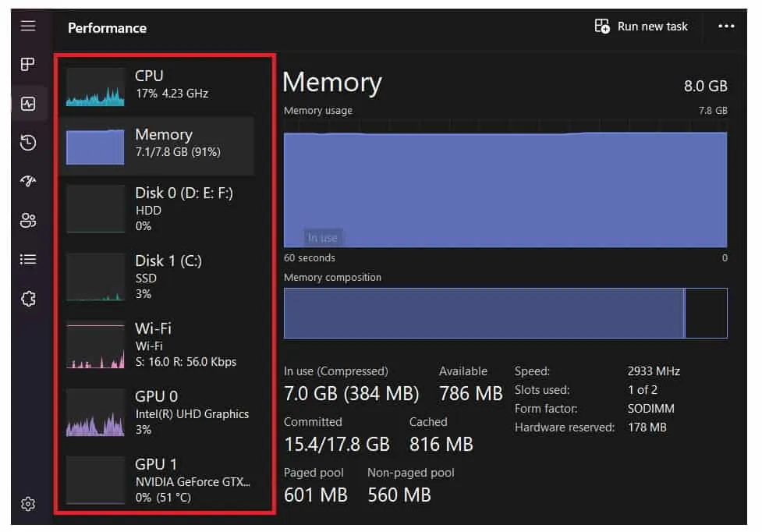Screen dimensions: 762x532
Task: Open the hamburger navigation menu
Action: 28,25
